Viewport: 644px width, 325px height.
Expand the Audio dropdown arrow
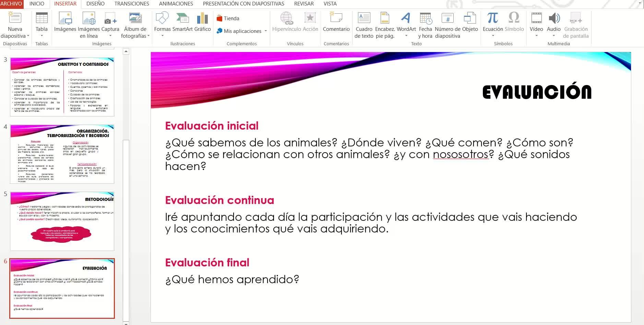click(554, 36)
